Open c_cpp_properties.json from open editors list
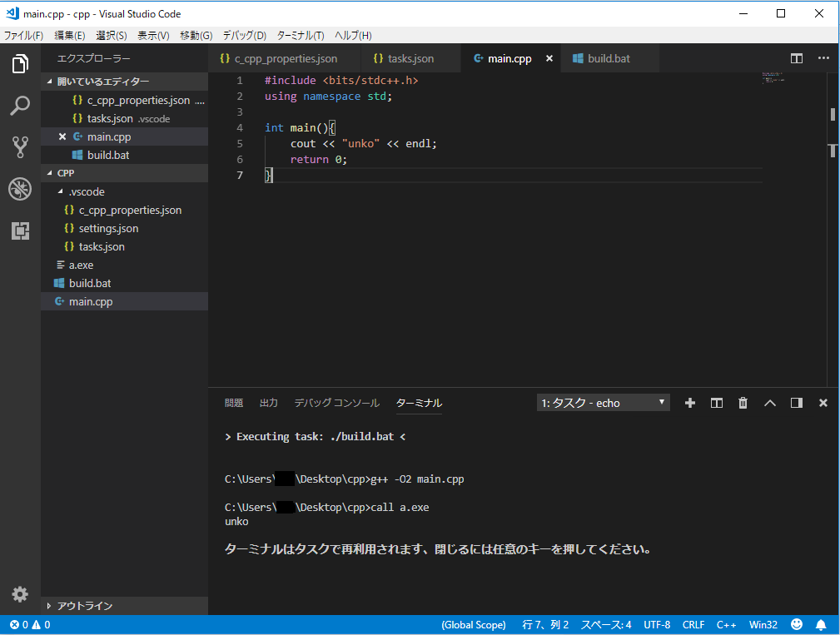The image size is (840, 635). [124, 100]
